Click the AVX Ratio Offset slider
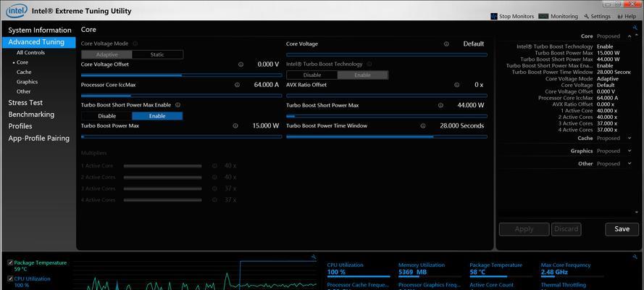Image resolution: width=644 pixels, height=290 pixels. (x=387, y=96)
